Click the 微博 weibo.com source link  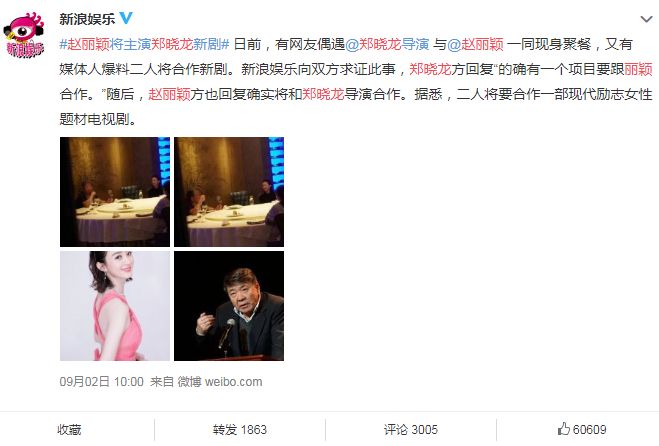(x=220, y=382)
